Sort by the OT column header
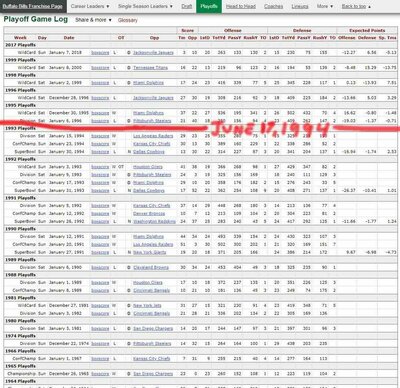Viewport: 400px width, 388px height. click(121, 38)
